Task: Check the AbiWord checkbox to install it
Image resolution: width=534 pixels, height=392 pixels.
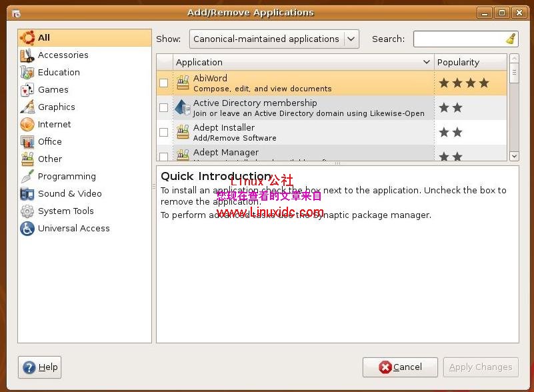Action: 163,83
